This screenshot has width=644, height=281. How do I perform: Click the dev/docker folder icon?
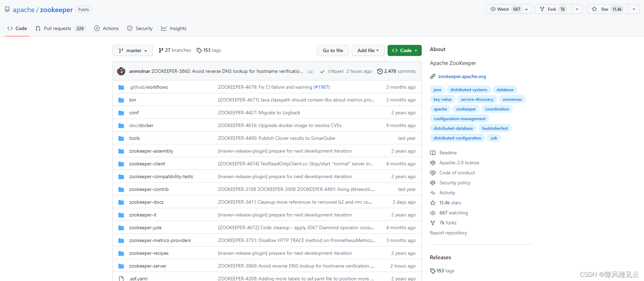pyautogui.click(x=121, y=126)
